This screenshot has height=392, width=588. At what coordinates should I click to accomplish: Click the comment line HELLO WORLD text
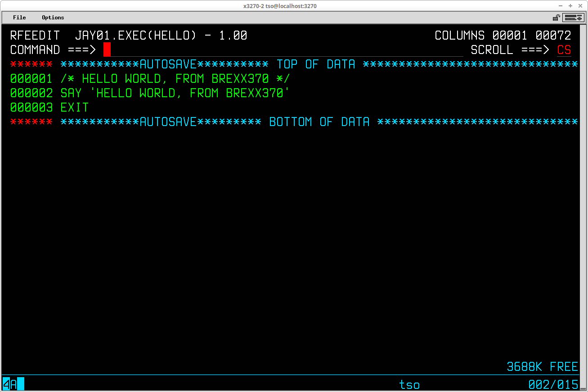(x=175, y=79)
